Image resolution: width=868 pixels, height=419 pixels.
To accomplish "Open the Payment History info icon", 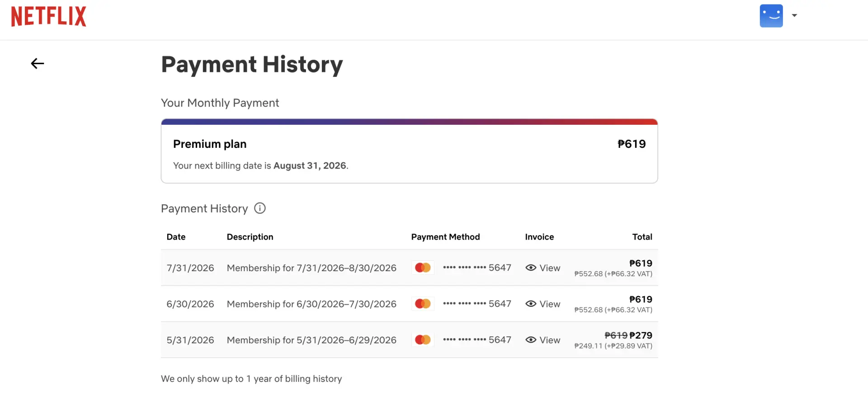I will pyautogui.click(x=260, y=208).
